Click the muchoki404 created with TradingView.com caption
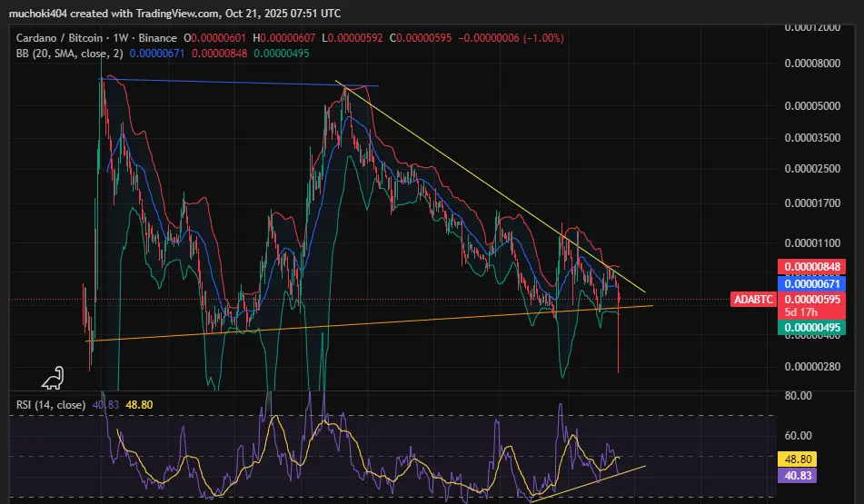The image size is (864, 504). click(x=174, y=14)
